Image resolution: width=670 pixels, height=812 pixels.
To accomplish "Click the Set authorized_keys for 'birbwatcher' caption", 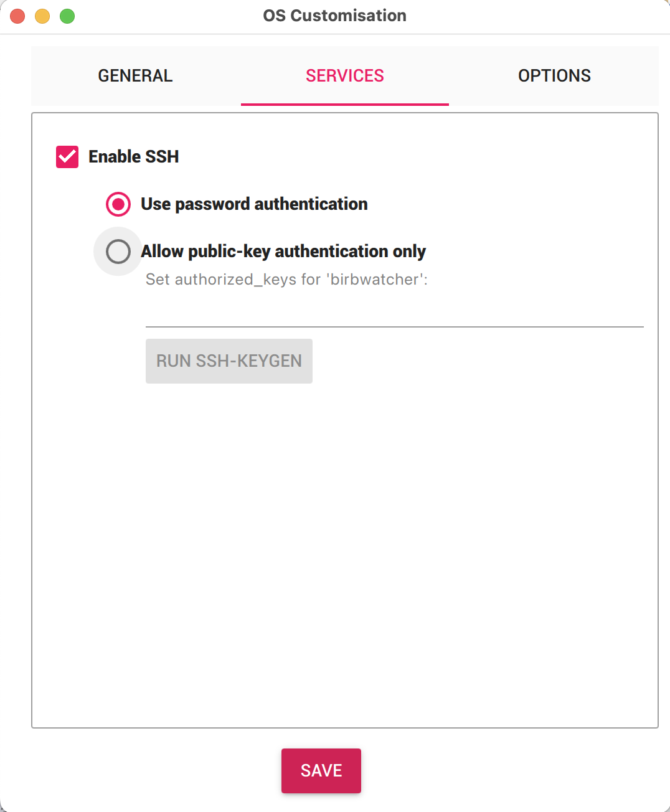I will (x=286, y=280).
